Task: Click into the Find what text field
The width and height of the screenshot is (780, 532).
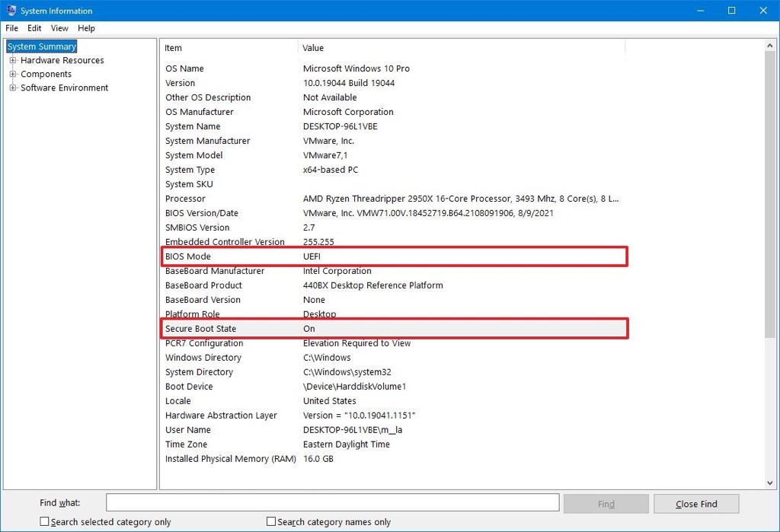Action: [332, 502]
